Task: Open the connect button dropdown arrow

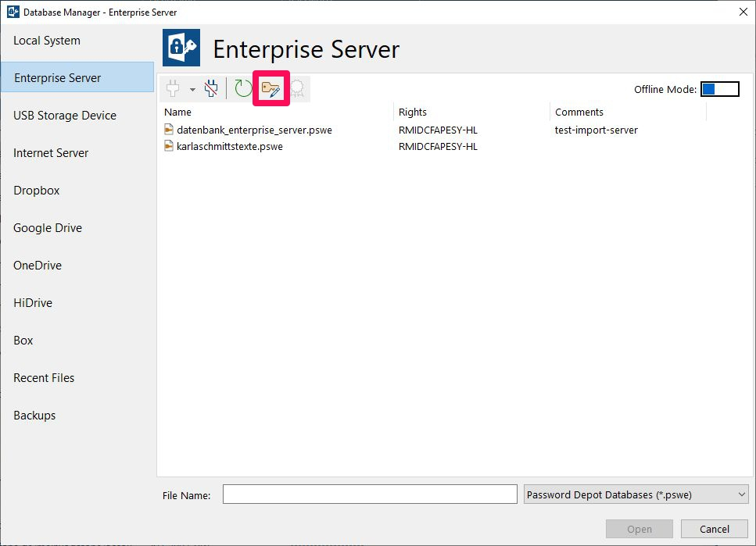Action: coord(192,90)
